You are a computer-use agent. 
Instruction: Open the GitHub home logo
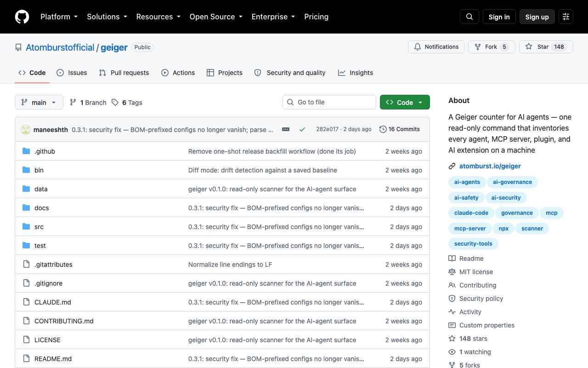coord(22,17)
